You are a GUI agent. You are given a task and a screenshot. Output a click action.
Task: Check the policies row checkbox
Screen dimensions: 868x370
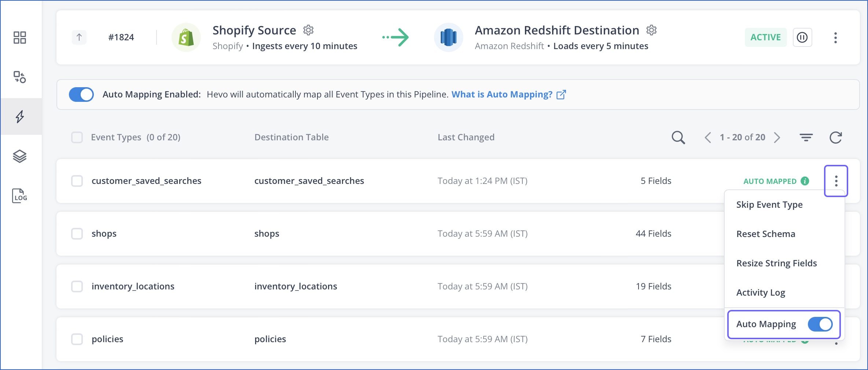77,339
